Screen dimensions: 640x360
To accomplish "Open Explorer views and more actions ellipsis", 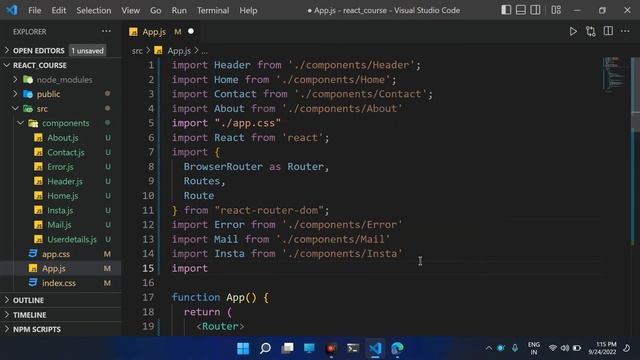I will 106,31.
